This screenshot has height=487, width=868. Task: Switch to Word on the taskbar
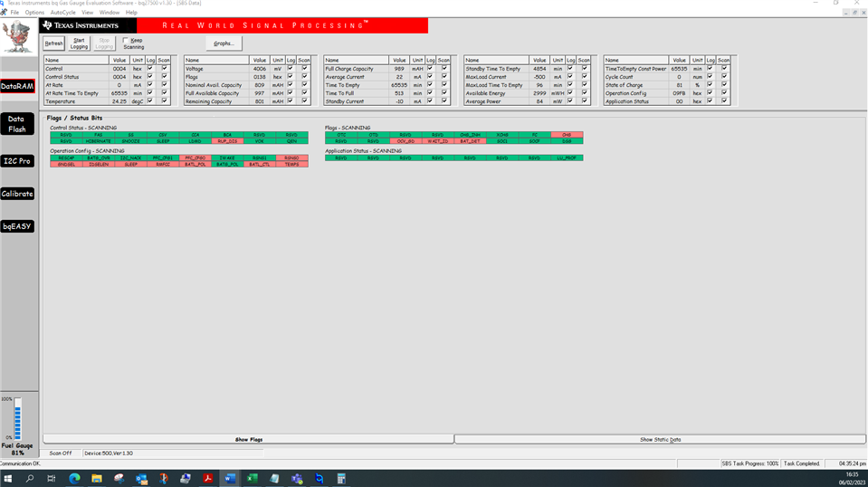[230, 478]
